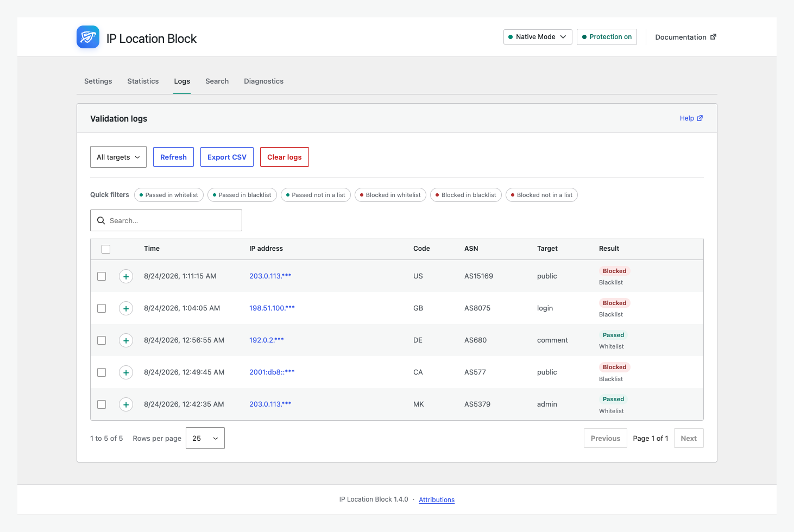Open the Attributions link in footer
This screenshot has width=794, height=532.
pos(437,500)
